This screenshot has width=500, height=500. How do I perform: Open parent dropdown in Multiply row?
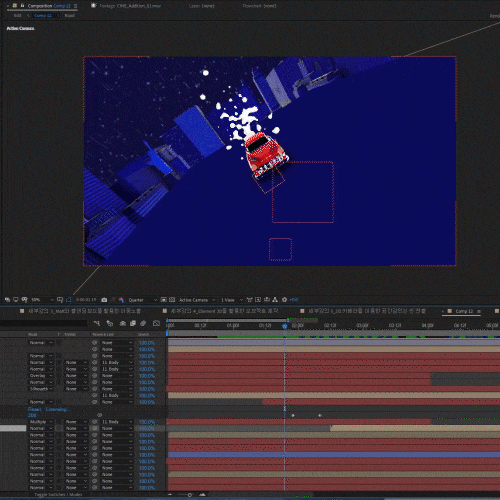click(117, 422)
